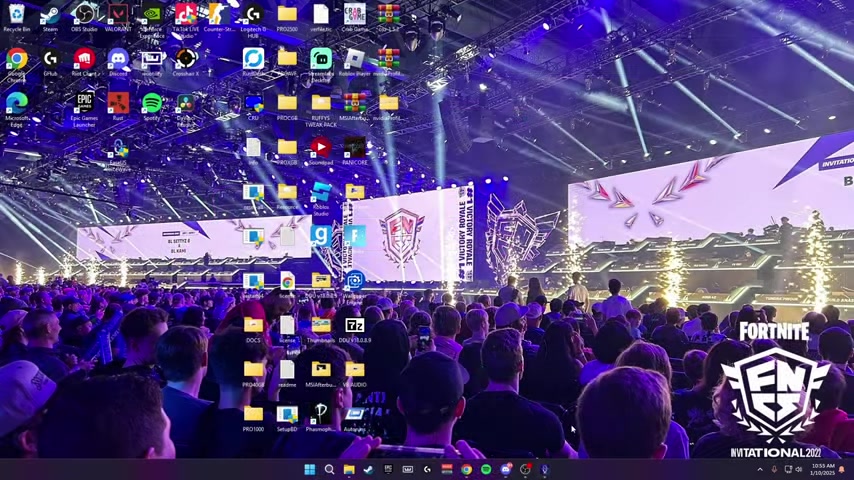
Task: Open the Recycle Bin desktop icon
Action: pyautogui.click(x=17, y=14)
